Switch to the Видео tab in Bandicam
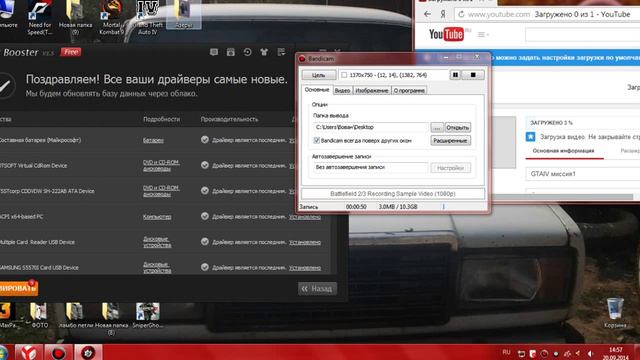Screen dimensions: 640x360 point(342,91)
